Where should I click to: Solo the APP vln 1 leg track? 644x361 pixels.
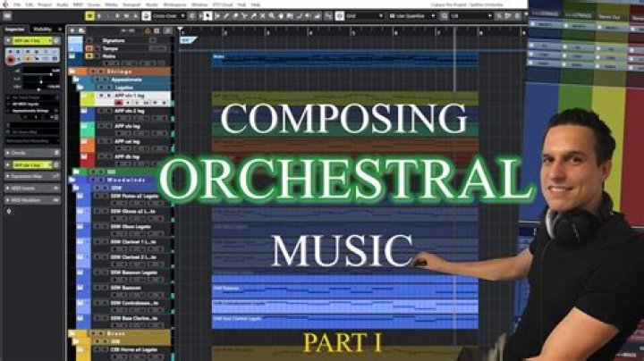pos(109,96)
